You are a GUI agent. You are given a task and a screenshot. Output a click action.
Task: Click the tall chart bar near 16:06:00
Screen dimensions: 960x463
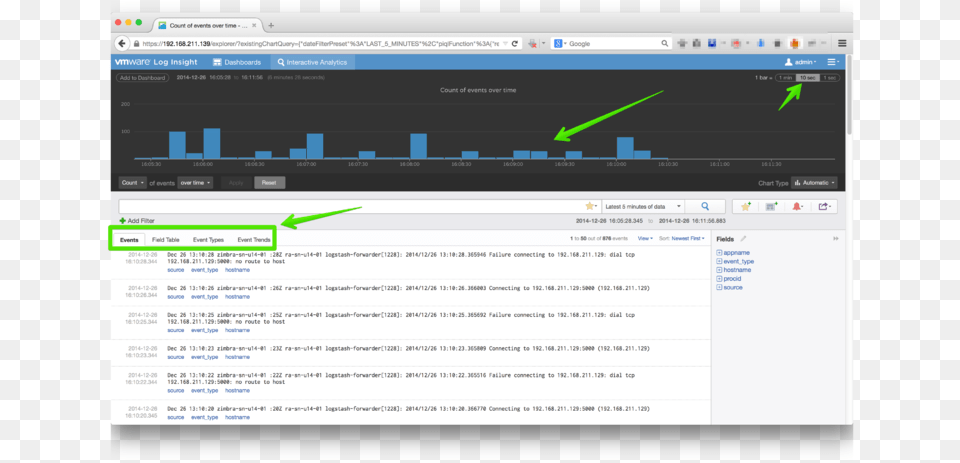coord(212,143)
